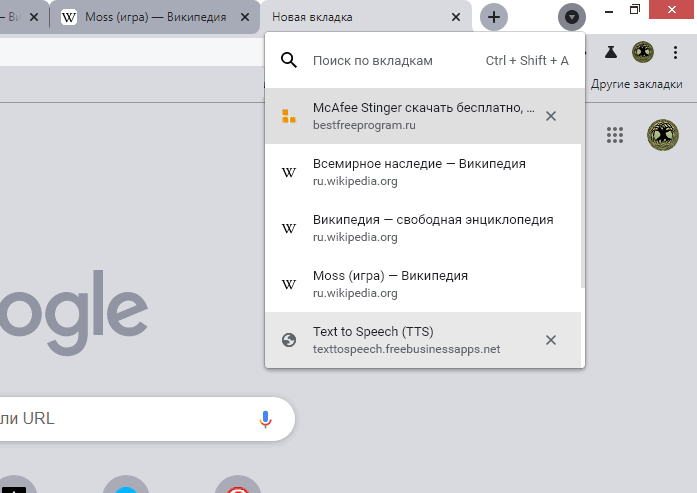Screen dimensions: 697x493
Task: Restore down the Chrome window
Action: pyautogui.click(x=635, y=10)
